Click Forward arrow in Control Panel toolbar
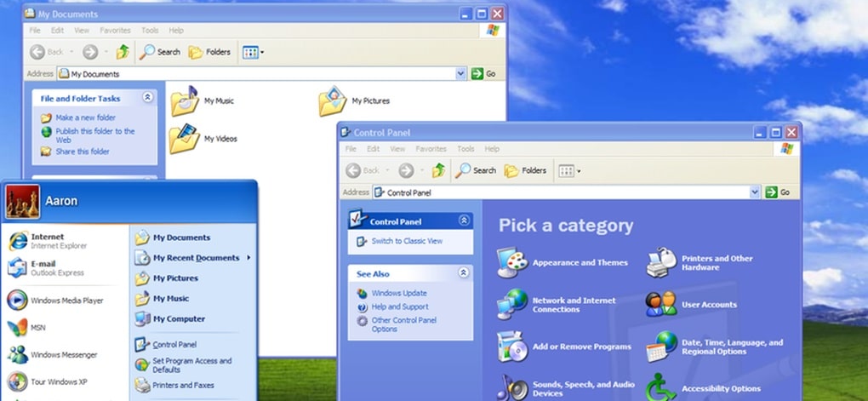This screenshot has height=401, width=868. pos(406,170)
